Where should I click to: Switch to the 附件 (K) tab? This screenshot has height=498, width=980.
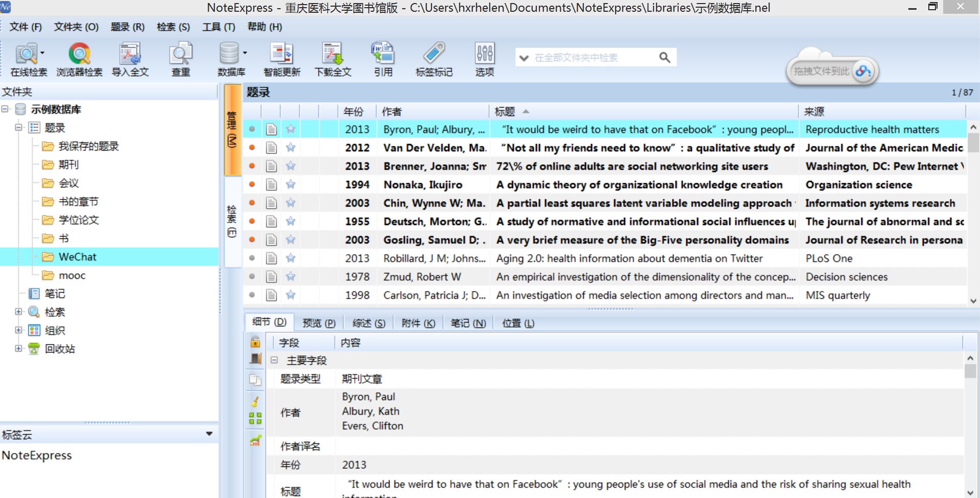tap(418, 323)
